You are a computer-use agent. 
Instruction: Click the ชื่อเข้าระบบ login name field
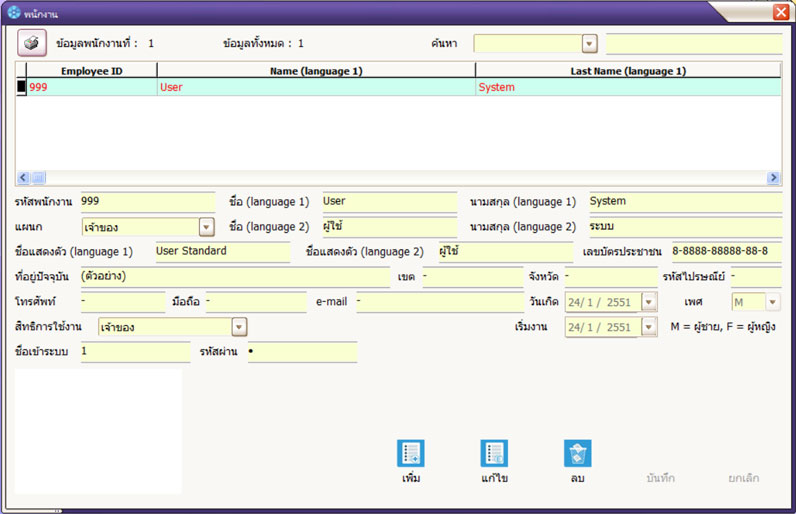click(135, 352)
